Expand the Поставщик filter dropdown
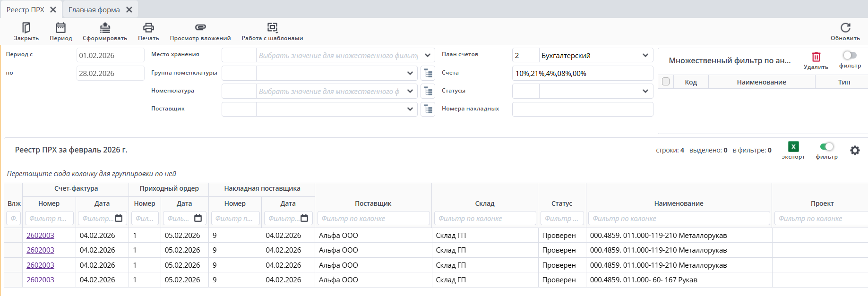 [x=410, y=109]
